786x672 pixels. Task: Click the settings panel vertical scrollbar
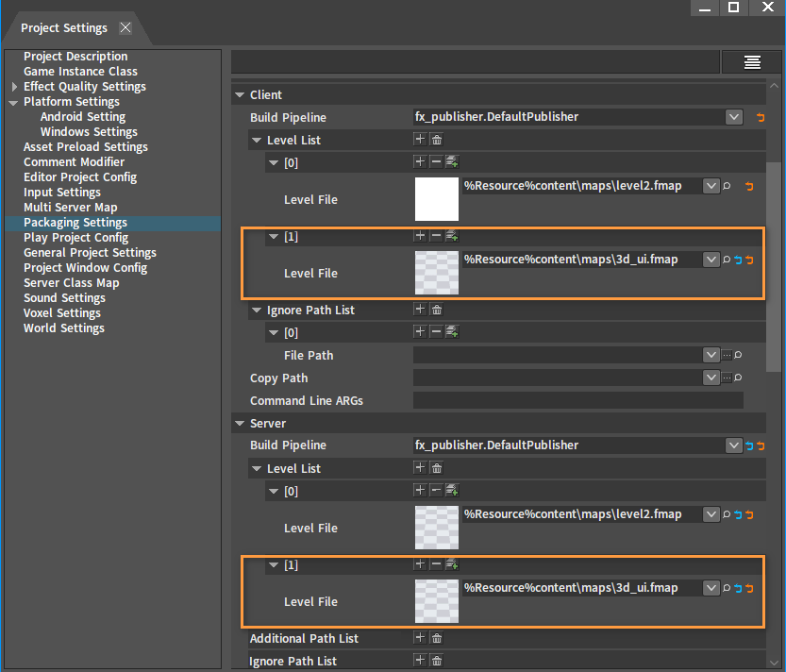pos(774,266)
